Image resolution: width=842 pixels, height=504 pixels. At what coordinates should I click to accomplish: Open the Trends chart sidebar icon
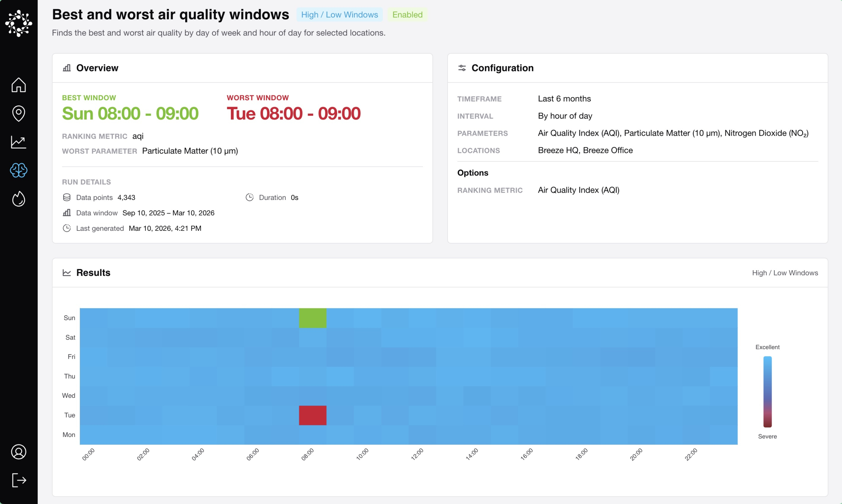[19, 142]
